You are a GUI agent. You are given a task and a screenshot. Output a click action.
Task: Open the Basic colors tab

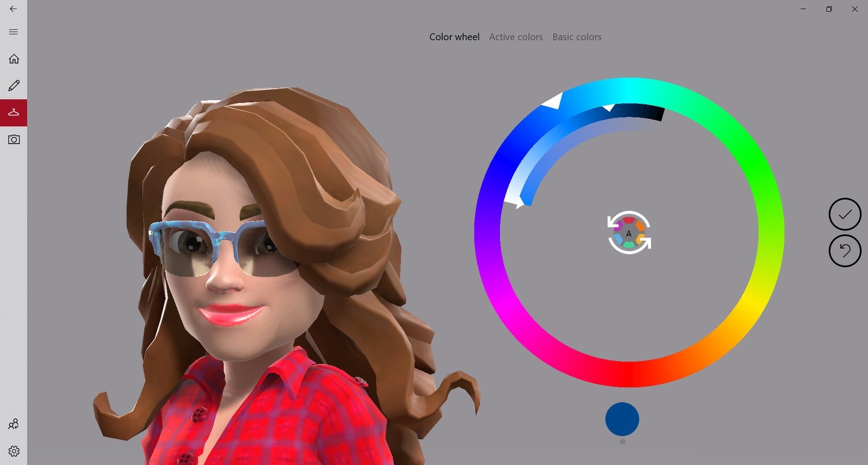click(x=577, y=37)
